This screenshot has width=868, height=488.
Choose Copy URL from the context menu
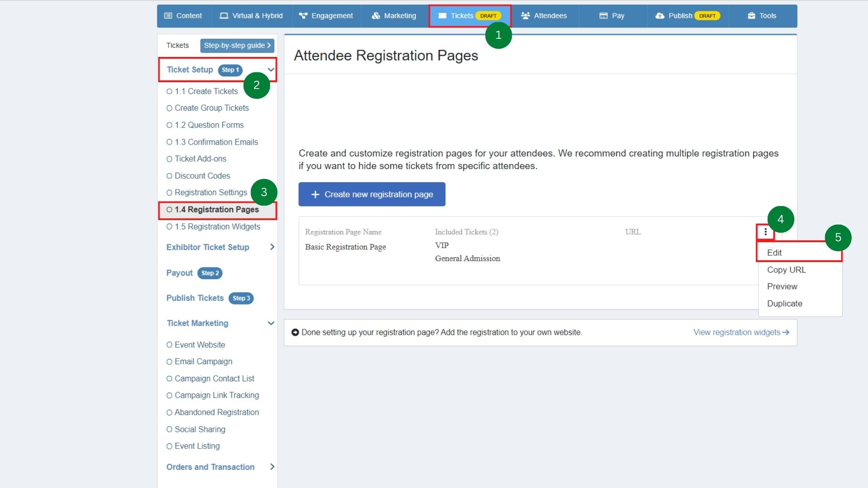point(786,270)
